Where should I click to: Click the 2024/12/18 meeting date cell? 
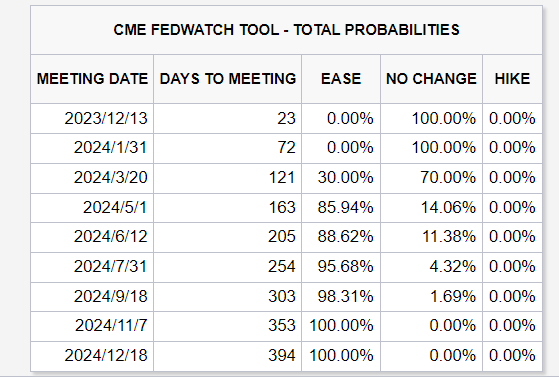(92, 356)
